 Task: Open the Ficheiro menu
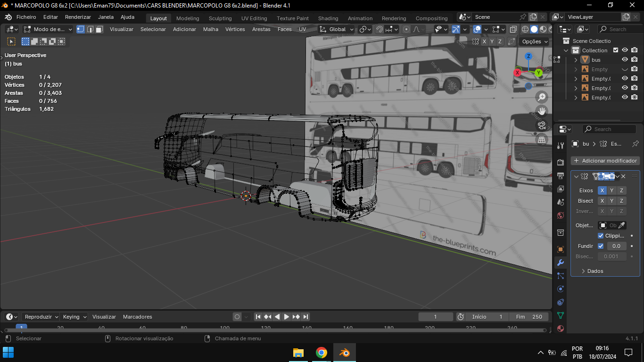(26, 17)
